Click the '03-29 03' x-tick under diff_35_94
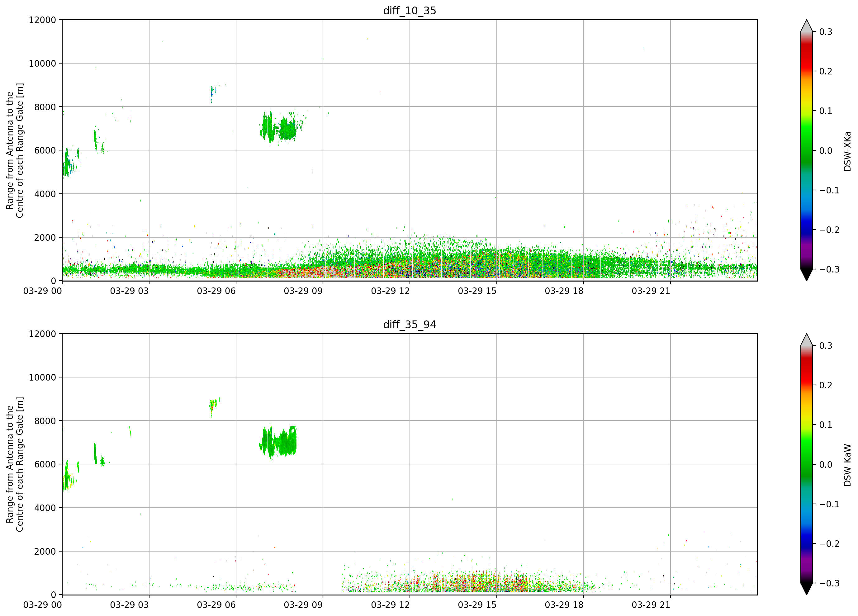The height and width of the screenshot is (616, 858). tap(130, 605)
